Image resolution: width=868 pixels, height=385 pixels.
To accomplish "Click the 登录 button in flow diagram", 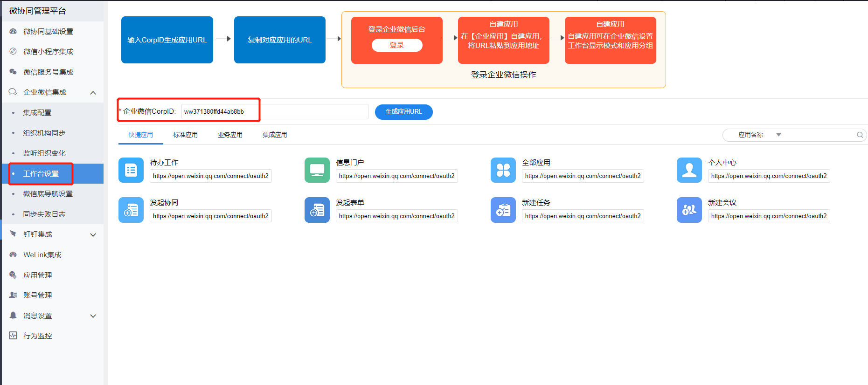I will tap(397, 45).
